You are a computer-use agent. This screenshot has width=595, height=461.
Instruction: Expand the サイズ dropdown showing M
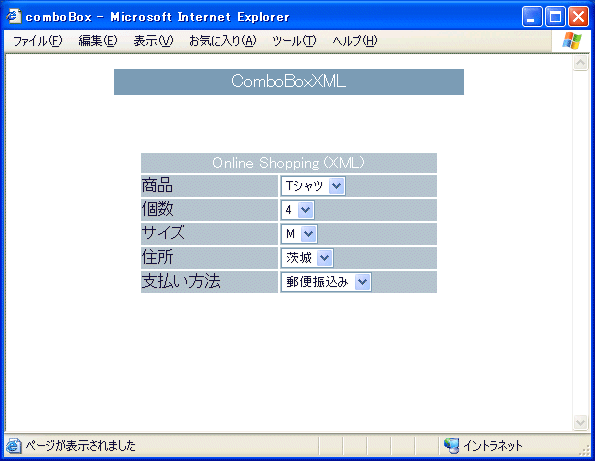coord(299,234)
